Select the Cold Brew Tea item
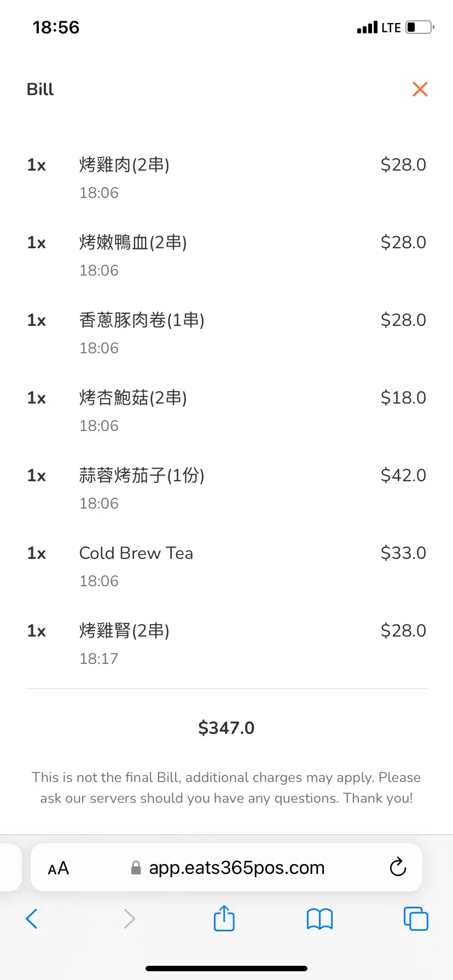 coord(136,553)
